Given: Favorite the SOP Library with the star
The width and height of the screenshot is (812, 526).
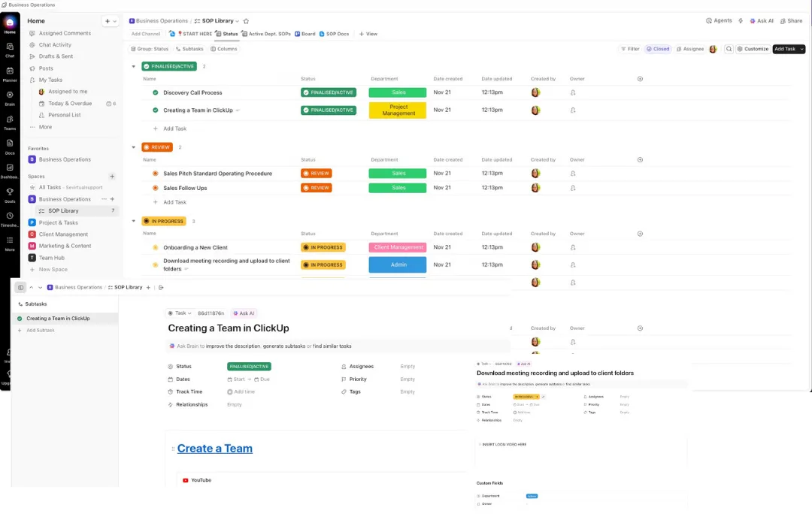Looking at the screenshot, I should tap(246, 21).
